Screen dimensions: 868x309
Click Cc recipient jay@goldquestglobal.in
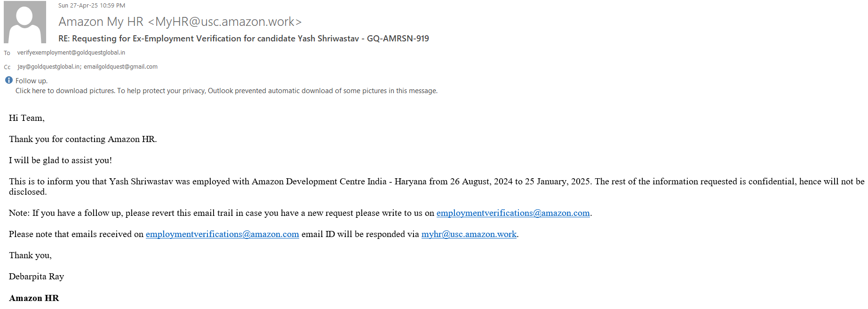coord(48,67)
